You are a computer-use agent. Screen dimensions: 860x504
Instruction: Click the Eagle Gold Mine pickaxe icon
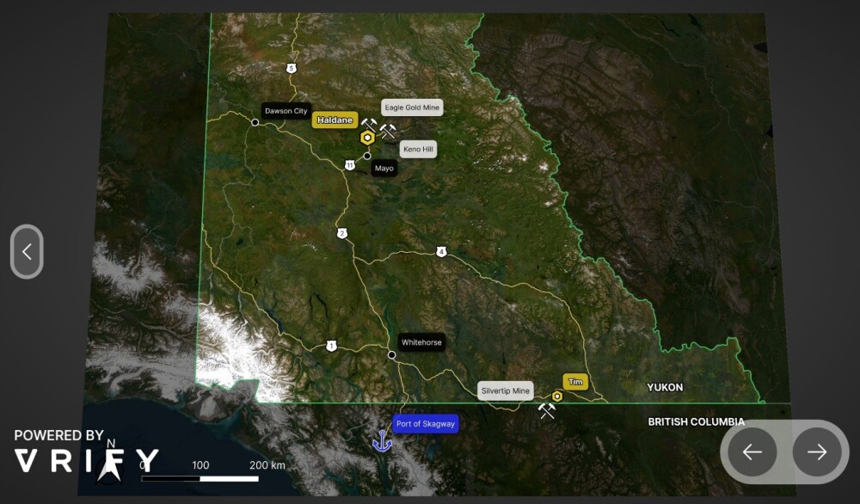tap(369, 125)
